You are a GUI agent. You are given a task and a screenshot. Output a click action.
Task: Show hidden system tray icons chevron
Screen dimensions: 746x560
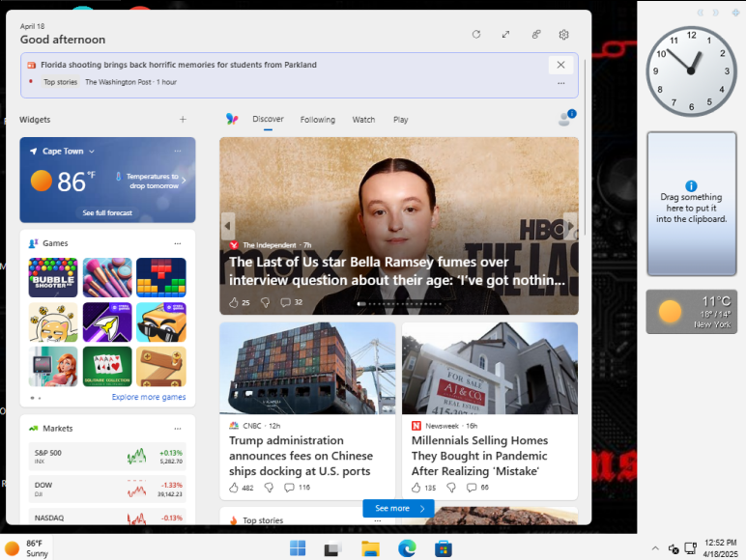coord(655,548)
